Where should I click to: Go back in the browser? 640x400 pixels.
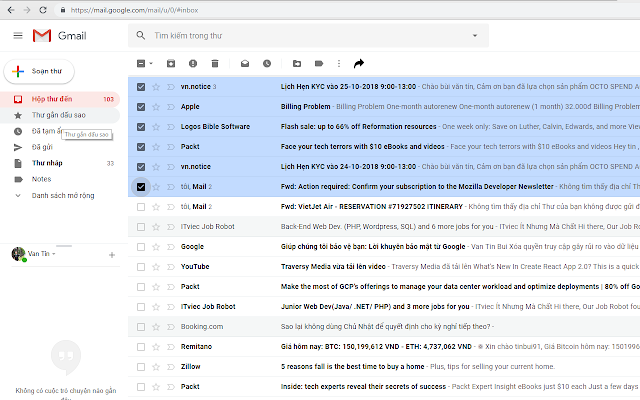point(11,10)
